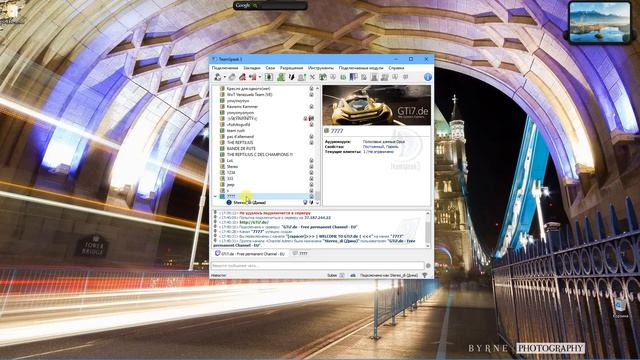Click the Пароль property link

point(392,147)
